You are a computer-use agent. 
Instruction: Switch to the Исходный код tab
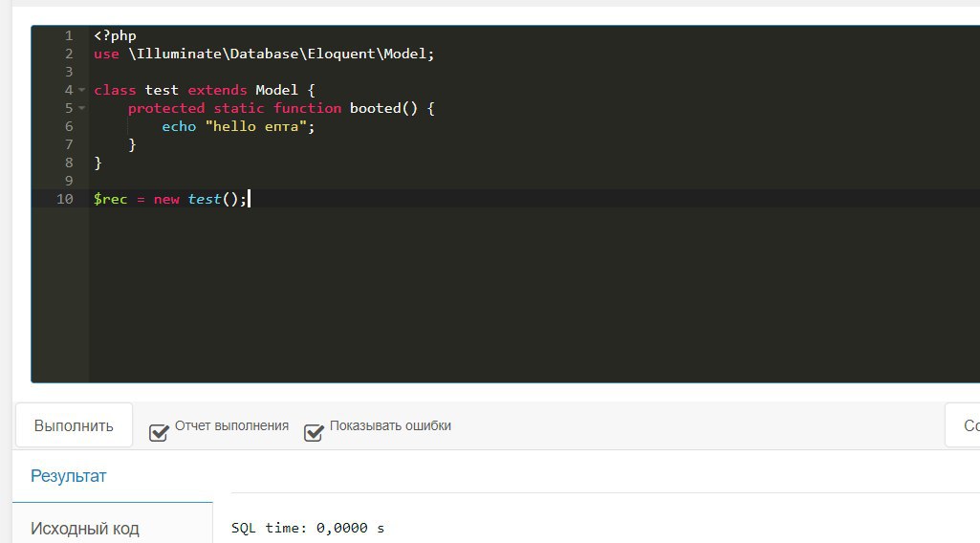85,529
